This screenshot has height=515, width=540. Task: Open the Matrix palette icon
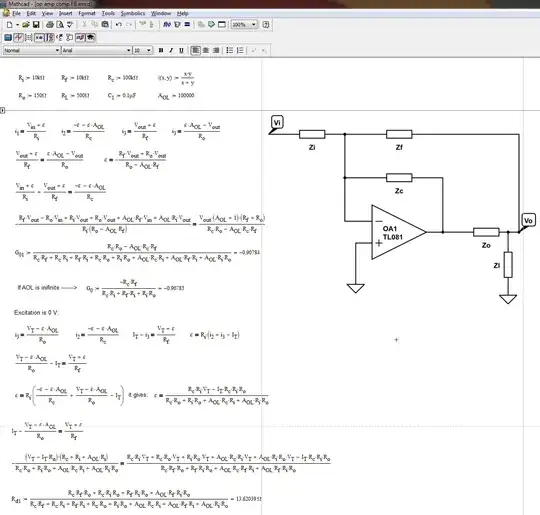coord(29,38)
